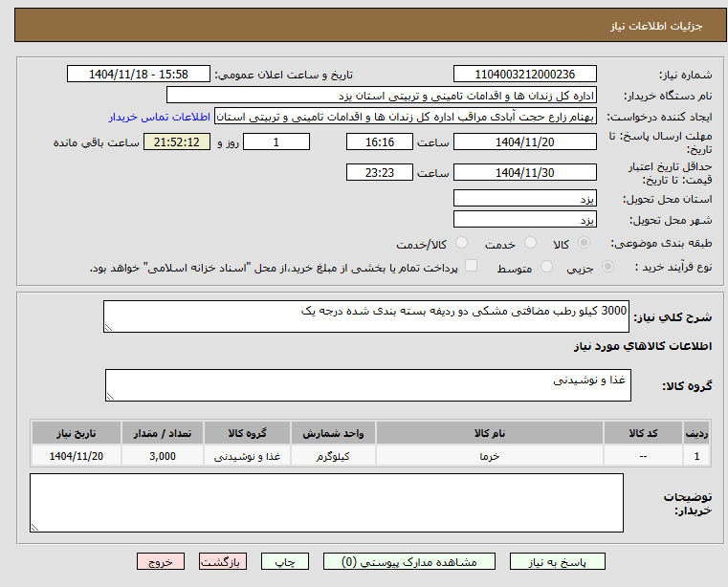Click the توضیحات خریدار text area

pos(326,503)
